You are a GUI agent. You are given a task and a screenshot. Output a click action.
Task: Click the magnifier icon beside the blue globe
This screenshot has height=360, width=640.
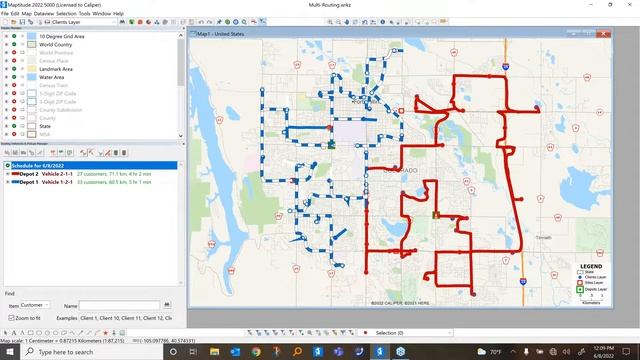244,22
